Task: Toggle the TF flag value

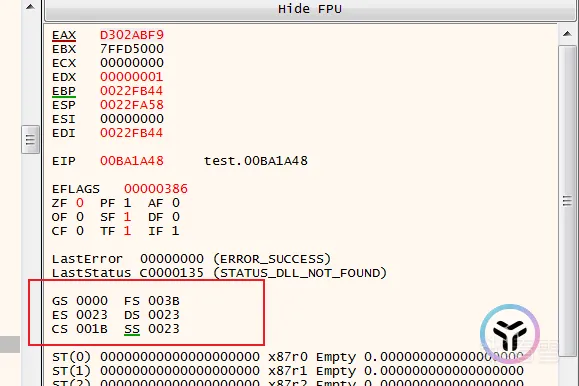Action: click(127, 231)
